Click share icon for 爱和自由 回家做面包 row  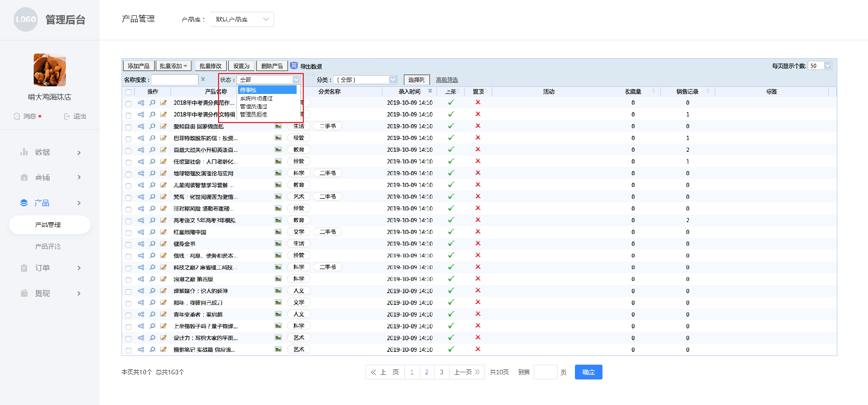click(x=141, y=126)
